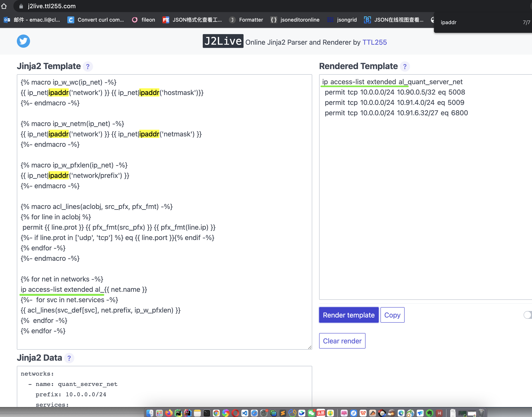Open Jinja2 Template help question mark

[x=88, y=66]
